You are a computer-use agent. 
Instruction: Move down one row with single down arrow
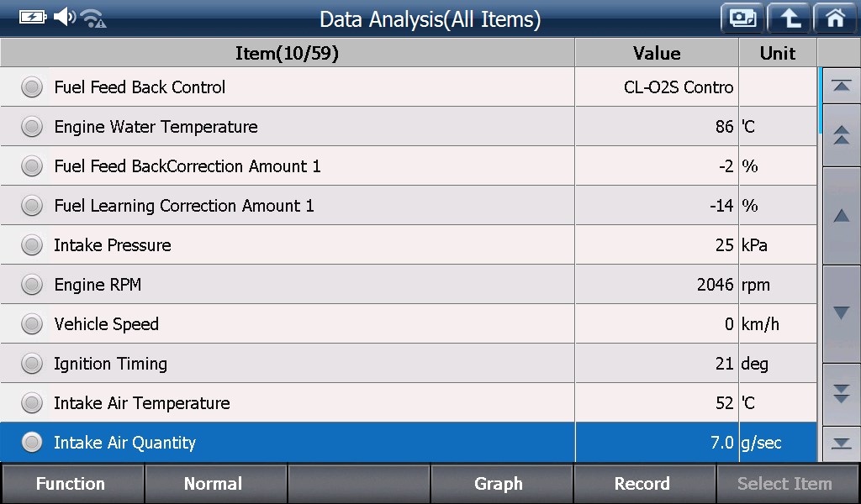point(841,313)
